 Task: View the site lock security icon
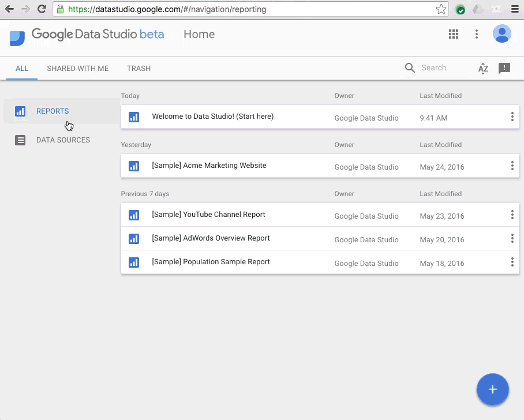(60, 9)
